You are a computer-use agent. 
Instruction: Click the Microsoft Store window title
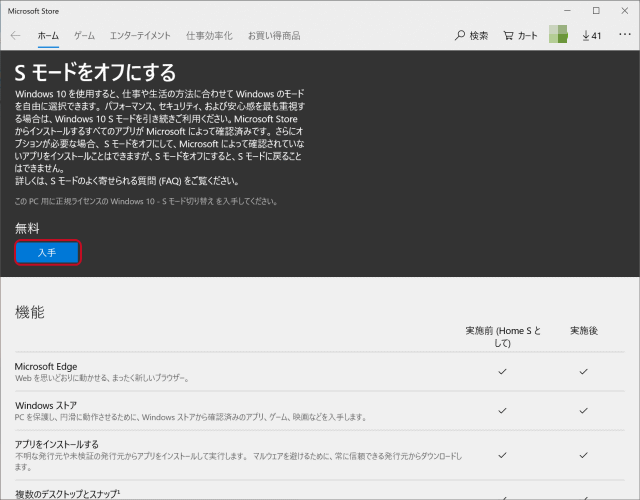[33, 11]
